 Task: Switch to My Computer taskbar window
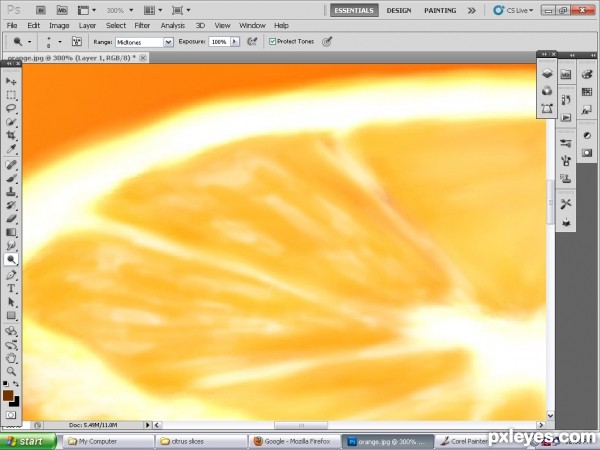pos(108,441)
